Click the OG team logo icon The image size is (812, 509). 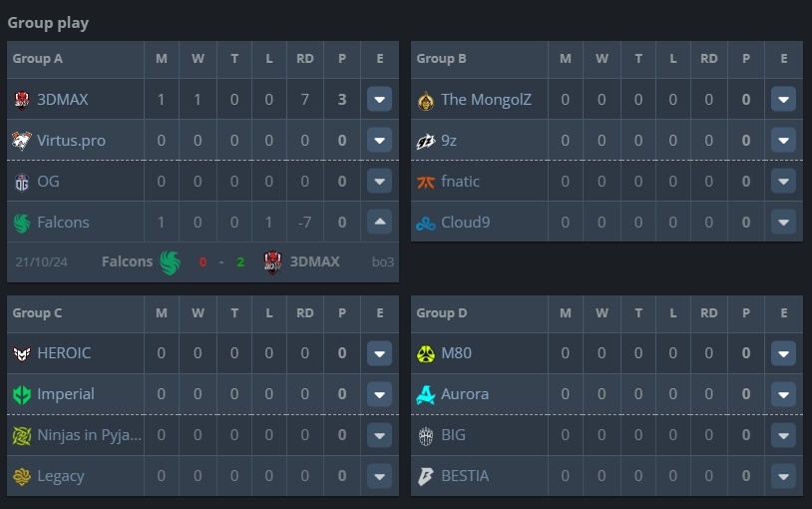22,182
